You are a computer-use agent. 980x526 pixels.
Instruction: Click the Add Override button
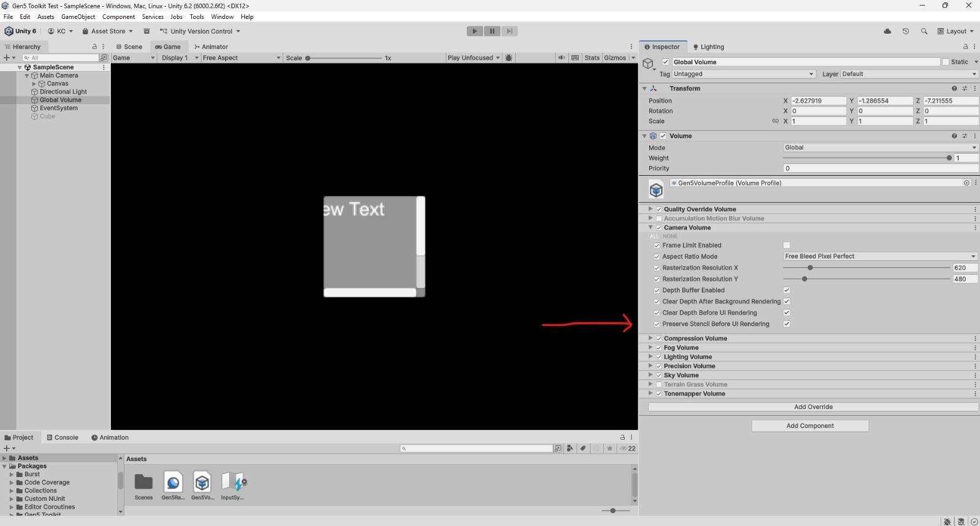813,407
